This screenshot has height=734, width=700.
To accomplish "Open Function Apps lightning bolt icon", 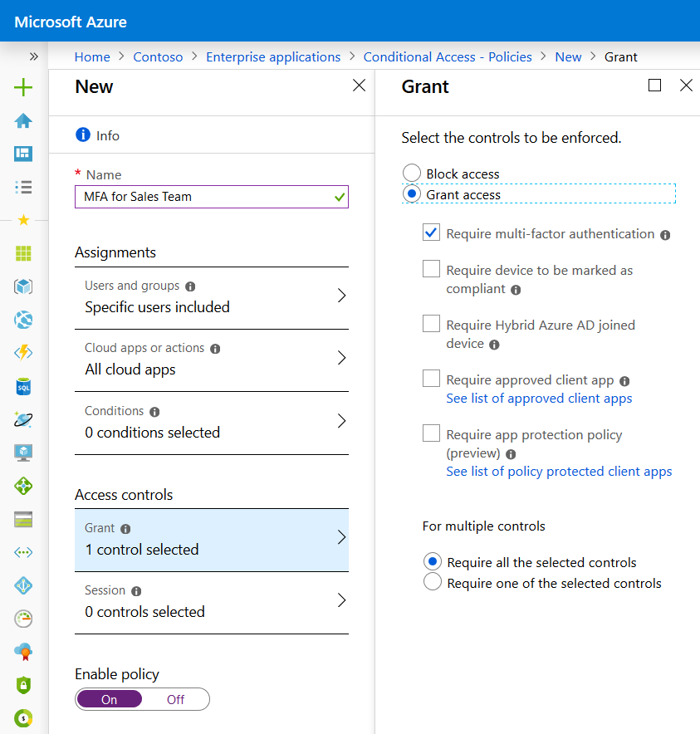I will coord(23,353).
